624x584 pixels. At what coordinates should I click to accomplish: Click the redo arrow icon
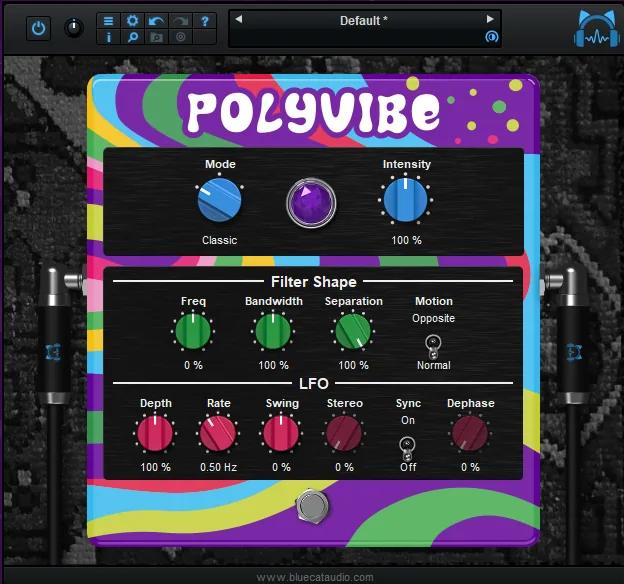181,20
